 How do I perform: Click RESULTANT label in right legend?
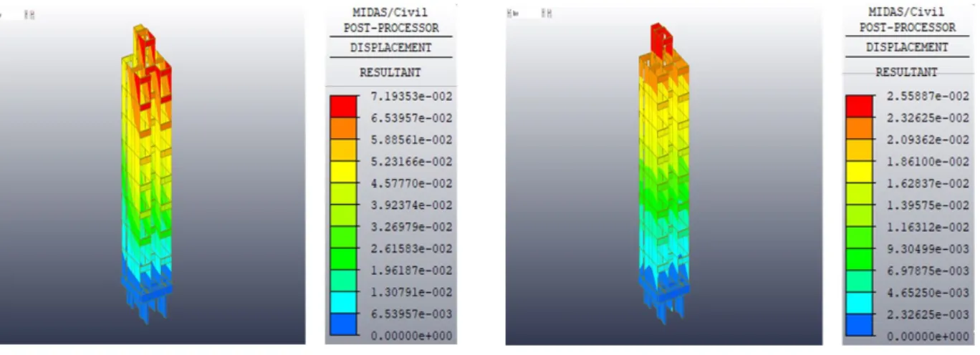[x=907, y=72]
